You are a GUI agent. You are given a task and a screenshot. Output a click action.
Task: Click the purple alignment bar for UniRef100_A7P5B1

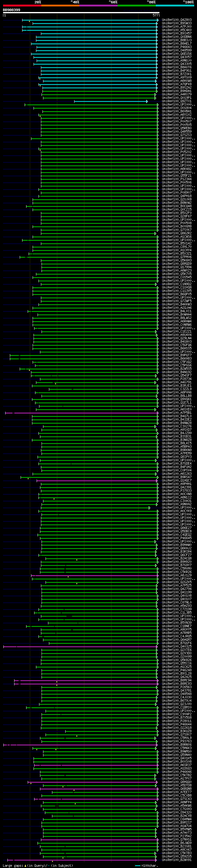click(81, 413)
